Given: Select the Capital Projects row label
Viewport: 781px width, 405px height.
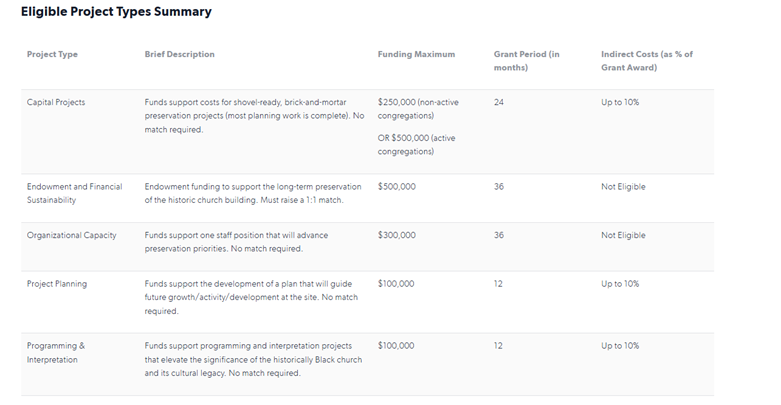Looking at the screenshot, I should (56, 102).
